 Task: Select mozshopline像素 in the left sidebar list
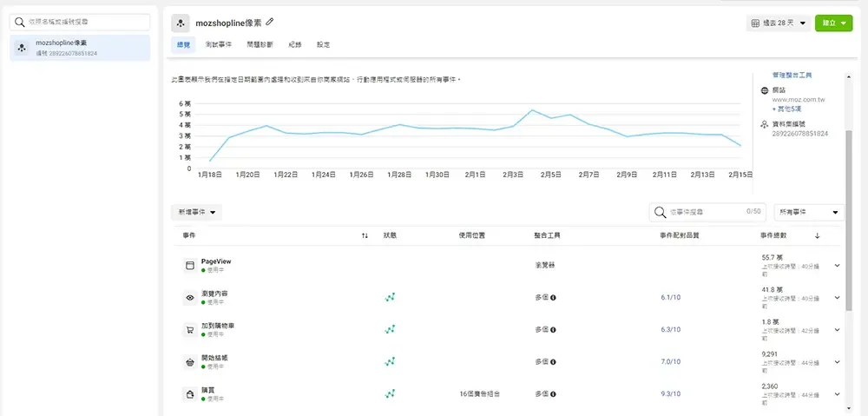tap(80, 48)
